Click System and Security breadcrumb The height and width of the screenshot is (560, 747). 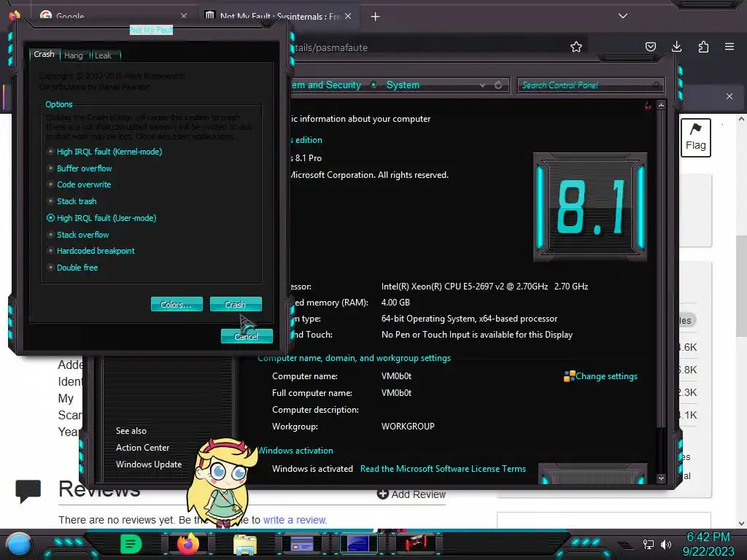coord(326,85)
